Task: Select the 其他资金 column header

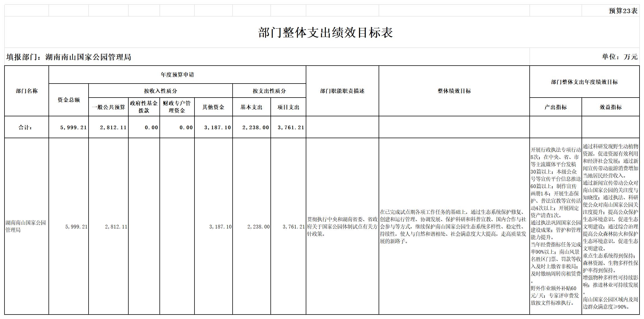Action: click(213, 107)
